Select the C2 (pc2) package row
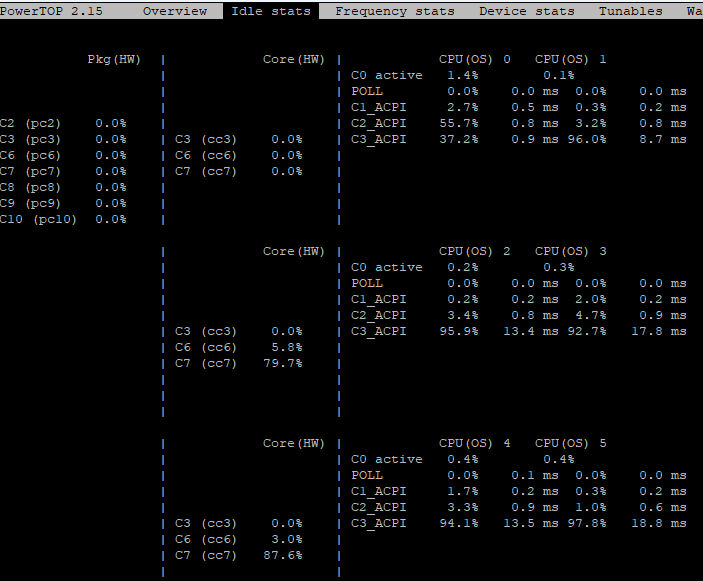The image size is (703, 581). [63, 124]
